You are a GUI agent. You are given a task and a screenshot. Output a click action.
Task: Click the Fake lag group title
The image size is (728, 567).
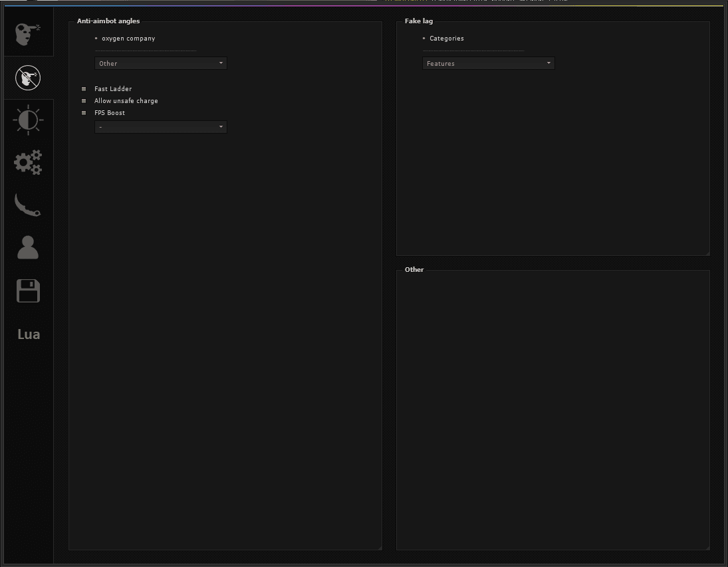pyautogui.click(x=419, y=21)
